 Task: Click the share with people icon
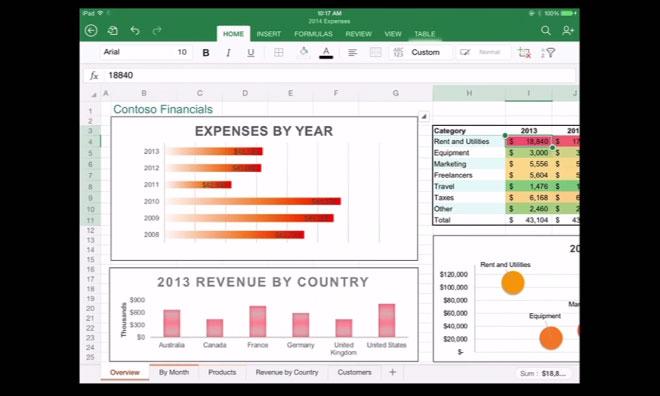[x=568, y=30]
